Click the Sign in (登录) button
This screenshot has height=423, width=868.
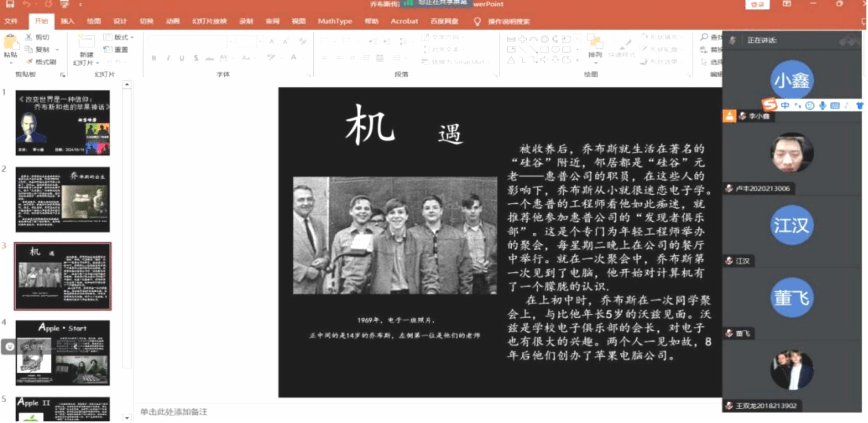(x=757, y=5)
